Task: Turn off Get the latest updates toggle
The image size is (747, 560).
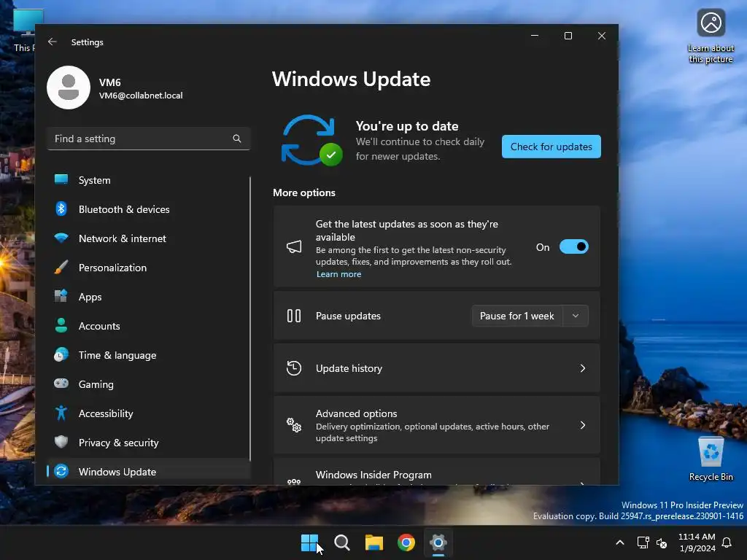Action: pos(573,246)
